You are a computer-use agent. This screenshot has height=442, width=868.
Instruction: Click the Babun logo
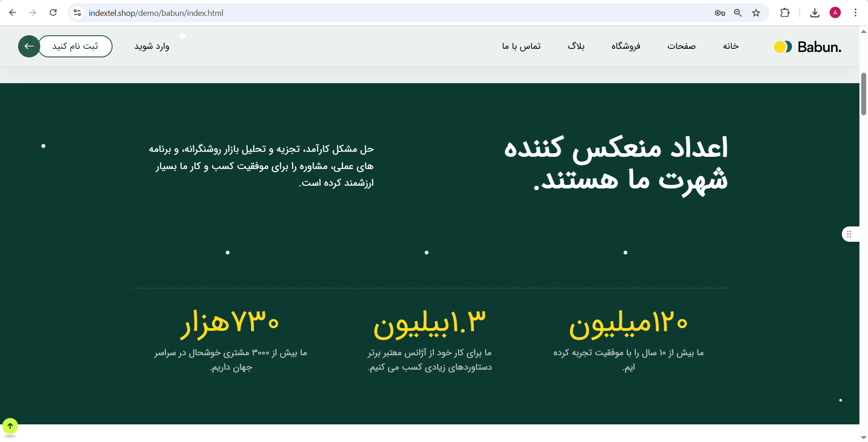pos(807,47)
